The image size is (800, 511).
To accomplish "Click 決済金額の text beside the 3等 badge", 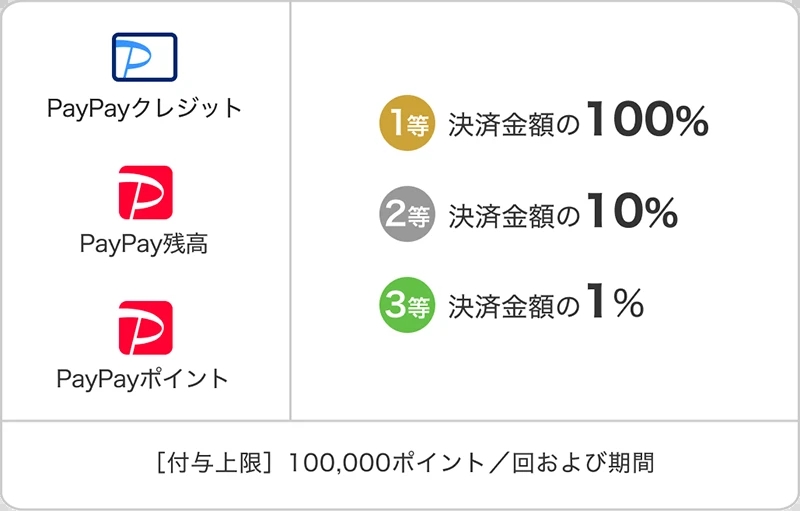I will tap(514, 306).
